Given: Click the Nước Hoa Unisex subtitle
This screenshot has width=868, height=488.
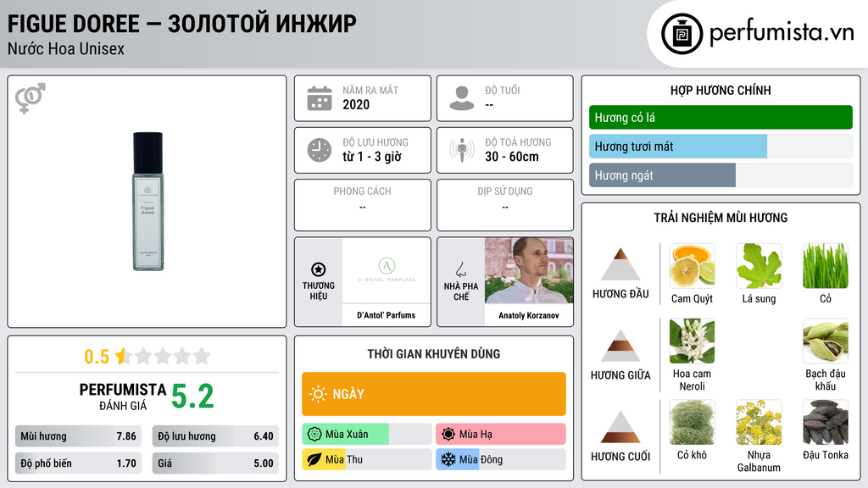Looking at the screenshot, I should pos(66,49).
